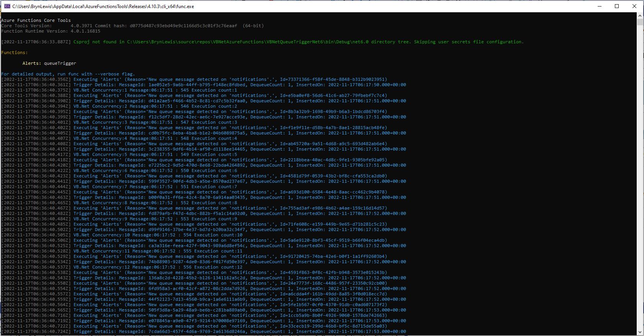
Task: Minimize the func.exe console window
Action: [x=599, y=6]
